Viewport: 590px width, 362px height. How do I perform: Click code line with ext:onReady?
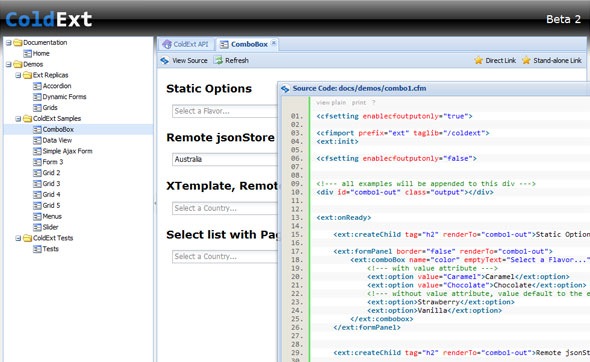[x=344, y=218]
